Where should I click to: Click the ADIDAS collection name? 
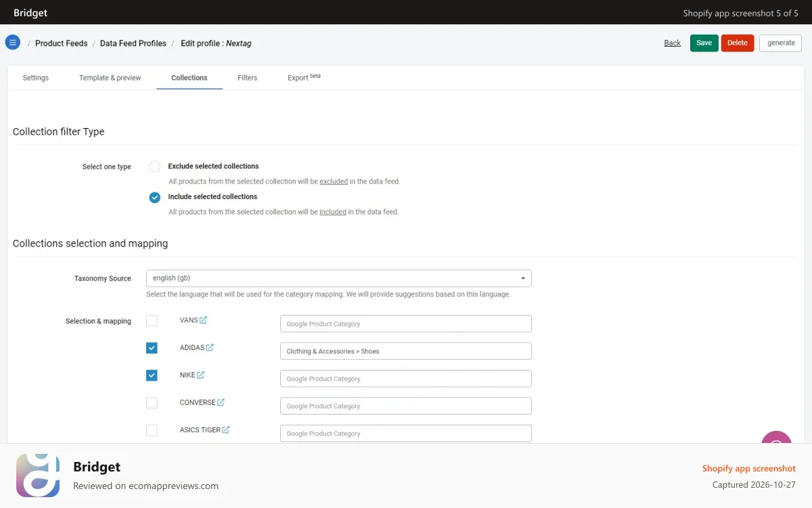click(192, 347)
